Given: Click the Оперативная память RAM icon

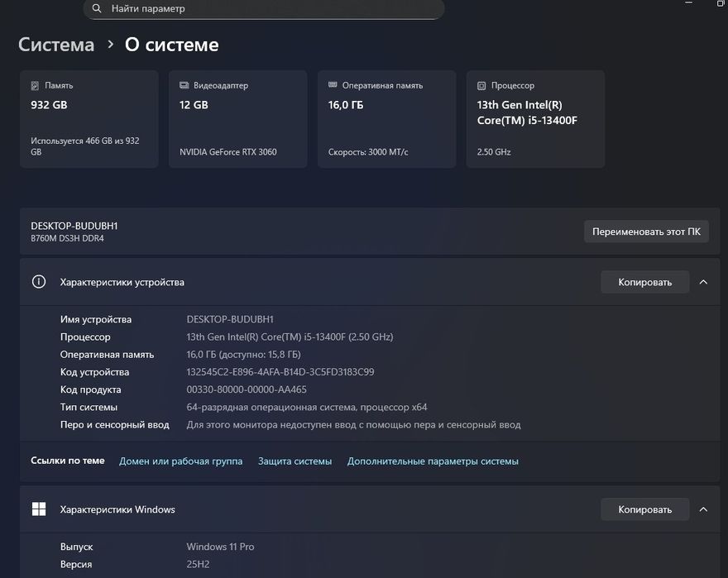Looking at the screenshot, I should coord(333,85).
